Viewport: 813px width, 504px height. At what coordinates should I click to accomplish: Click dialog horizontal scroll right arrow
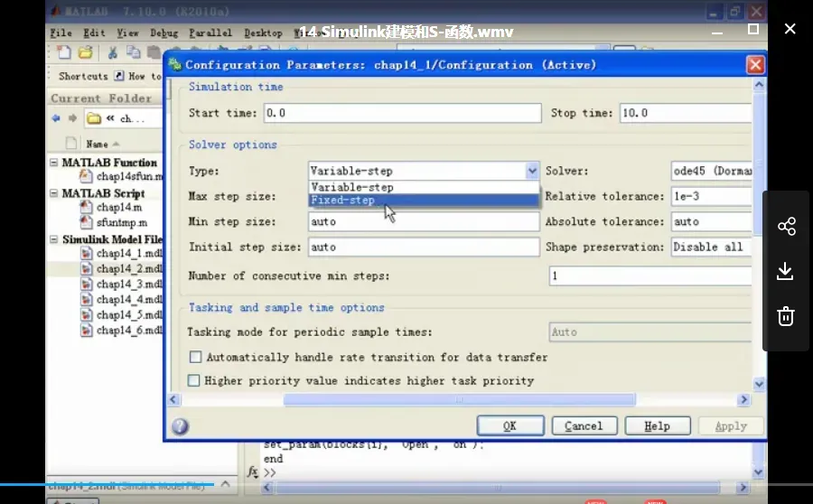[744, 399]
